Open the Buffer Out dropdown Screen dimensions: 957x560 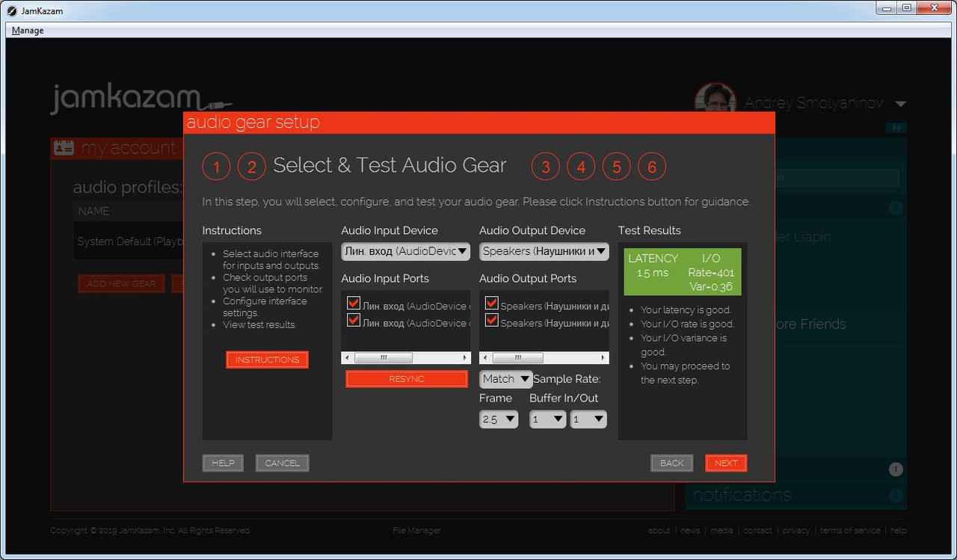click(x=588, y=419)
